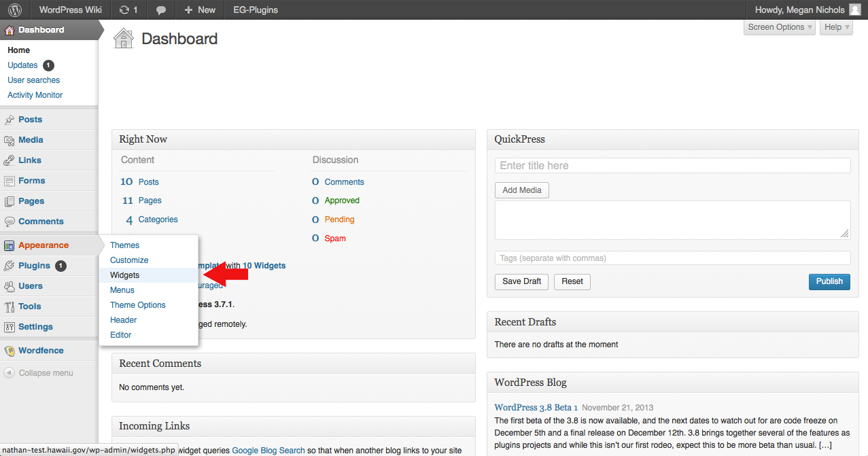868x456 pixels.
Task: Click Megan Nichols user avatar
Action: [x=855, y=10]
